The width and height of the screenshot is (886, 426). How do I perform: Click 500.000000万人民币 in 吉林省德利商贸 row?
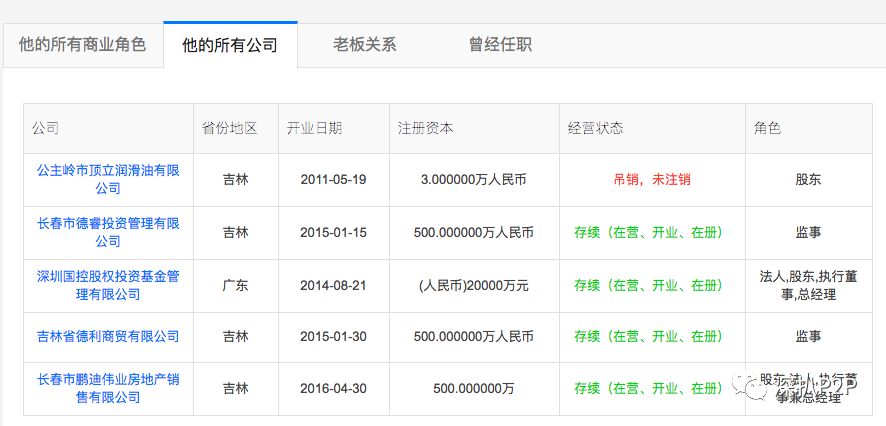(474, 337)
